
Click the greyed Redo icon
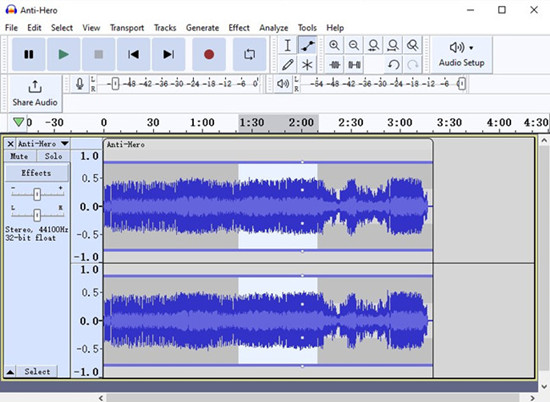(x=413, y=65)
